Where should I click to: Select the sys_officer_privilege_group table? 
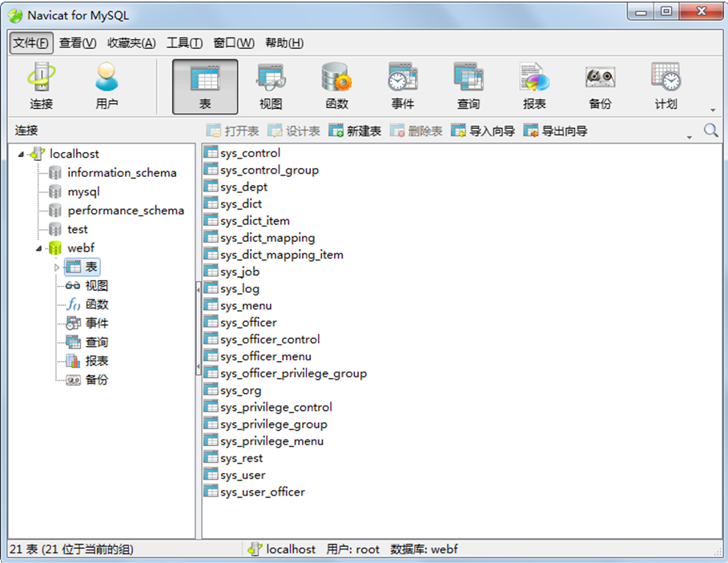click(286, 373)
